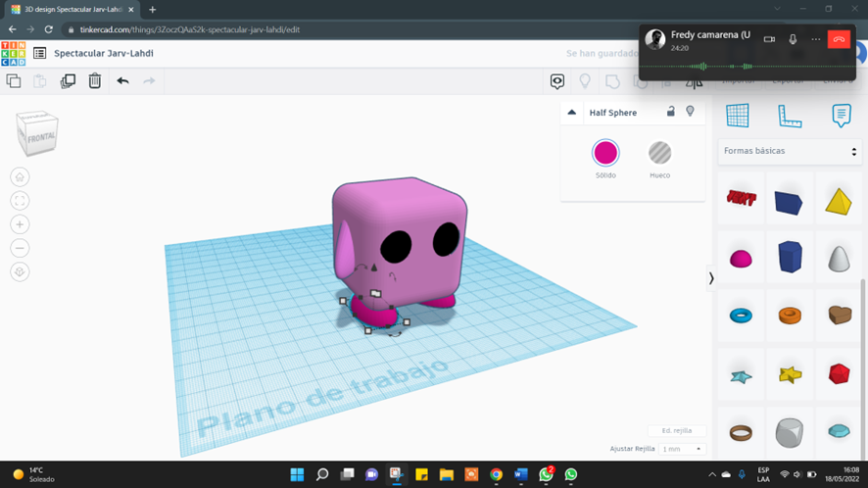Set shape to Hueco hole mode
This screenshot has height=488, width=868.
pos(659,153)
